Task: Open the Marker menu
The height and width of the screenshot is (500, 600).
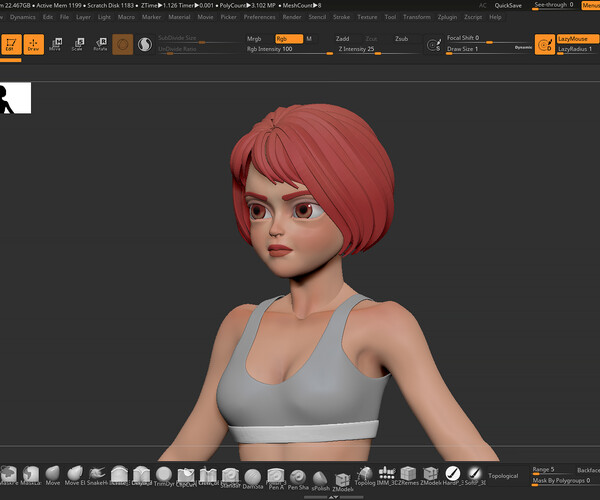Action: pos(151,17)
